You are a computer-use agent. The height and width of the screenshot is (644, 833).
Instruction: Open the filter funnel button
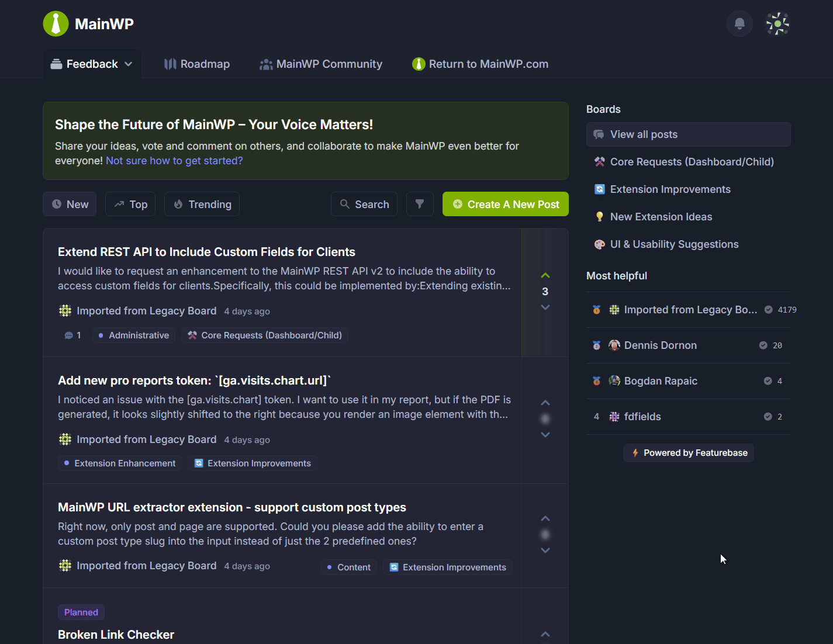pos(420,204)
